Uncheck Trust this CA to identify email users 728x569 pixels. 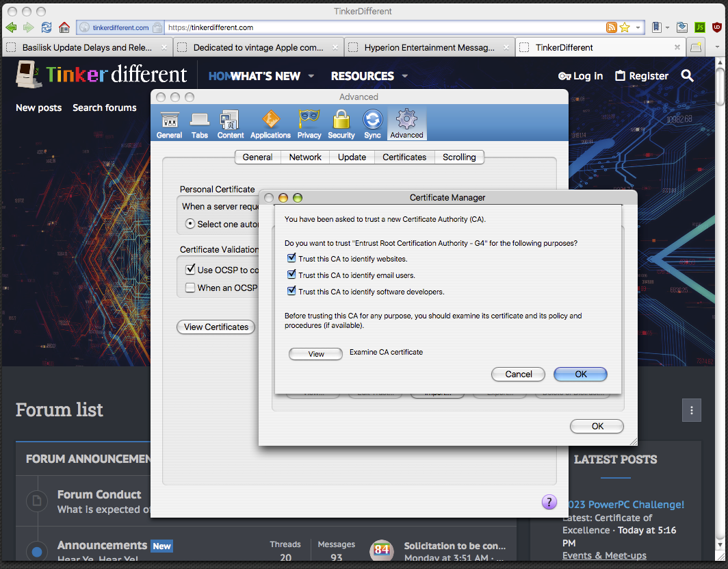(291, 274)
